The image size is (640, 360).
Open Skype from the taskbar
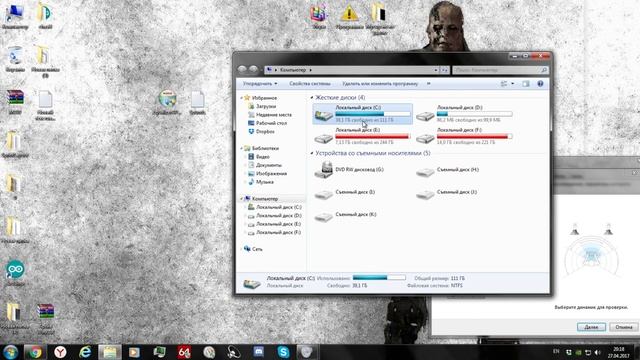283,352
